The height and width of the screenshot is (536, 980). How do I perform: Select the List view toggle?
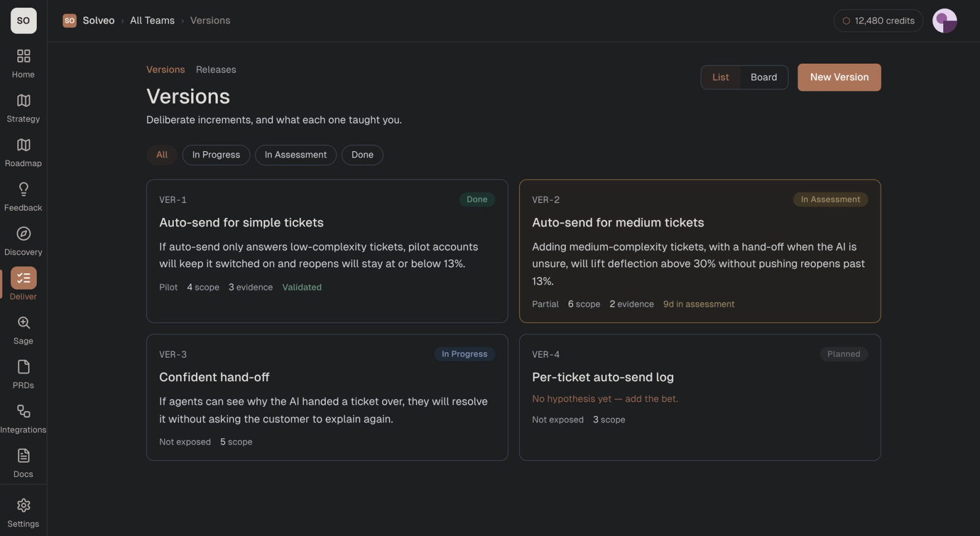pyautogui.click(x=720, y=77)
